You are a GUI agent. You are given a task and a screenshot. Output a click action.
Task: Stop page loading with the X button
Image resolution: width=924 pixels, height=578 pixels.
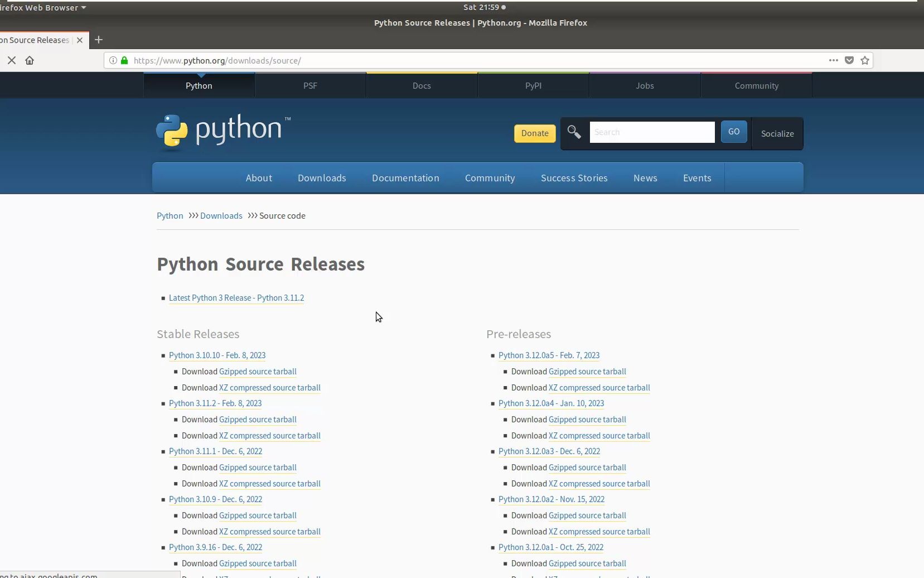point(12,60)
